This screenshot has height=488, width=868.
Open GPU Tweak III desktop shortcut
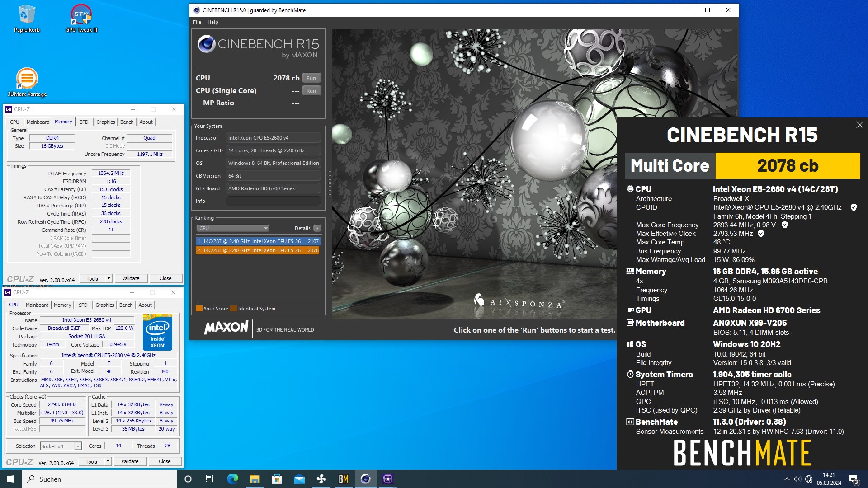81,18
